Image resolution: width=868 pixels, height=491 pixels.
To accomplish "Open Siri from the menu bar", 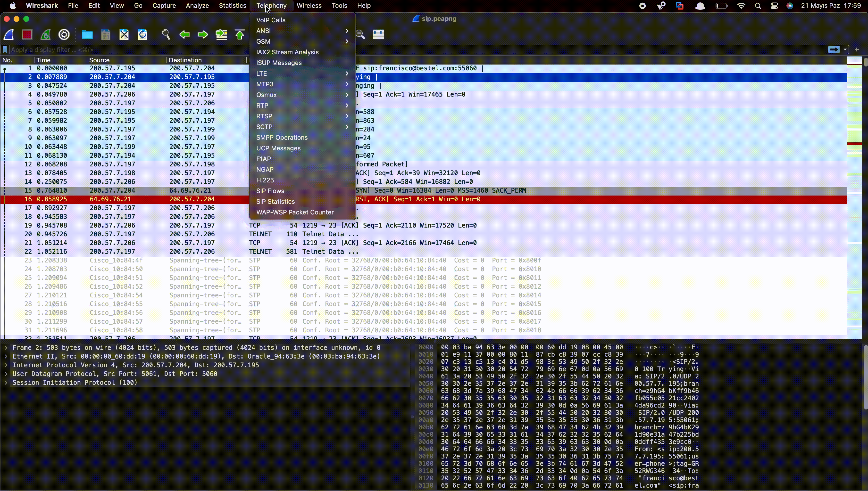I will click(790, 6).
